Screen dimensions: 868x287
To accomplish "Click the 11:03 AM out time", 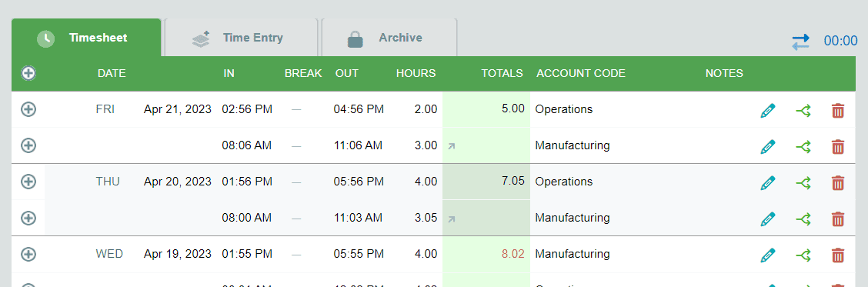I will coord(358,218).
